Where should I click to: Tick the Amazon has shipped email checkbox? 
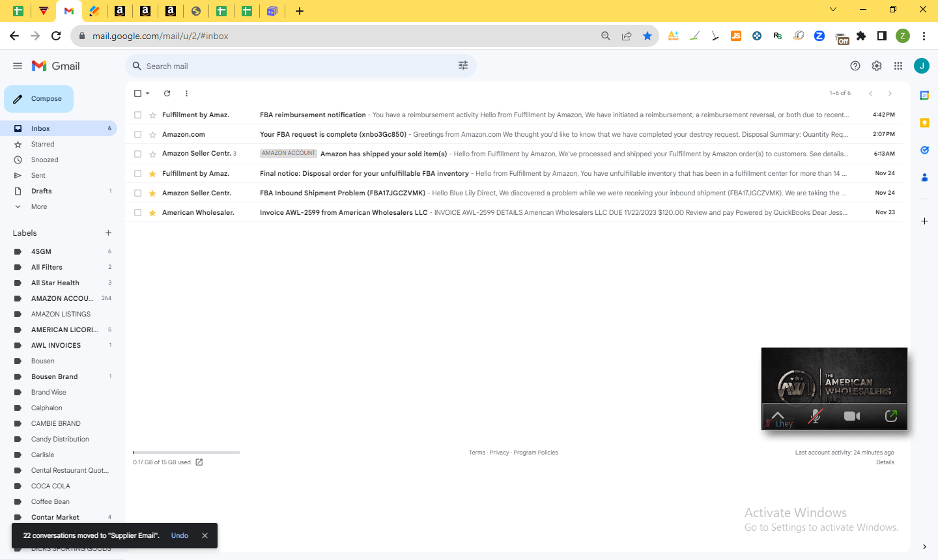(x=137, y=154)
